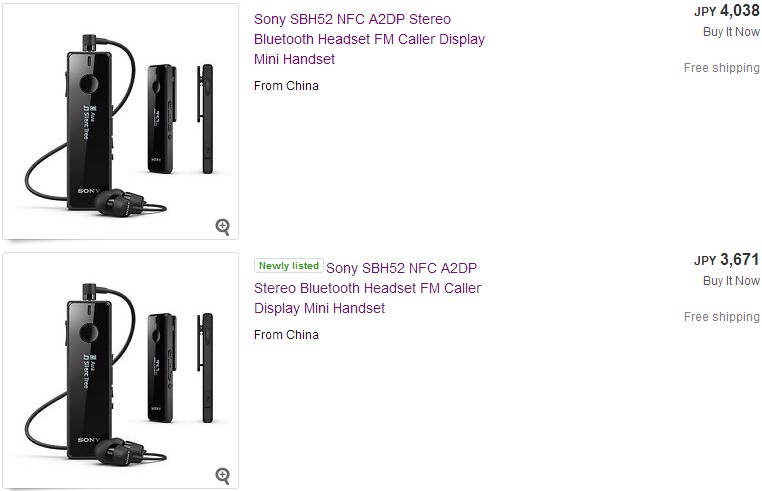This screenshot has height=491, width=762.
Task: Click From China on the second listing
Action: pos(286,335)
